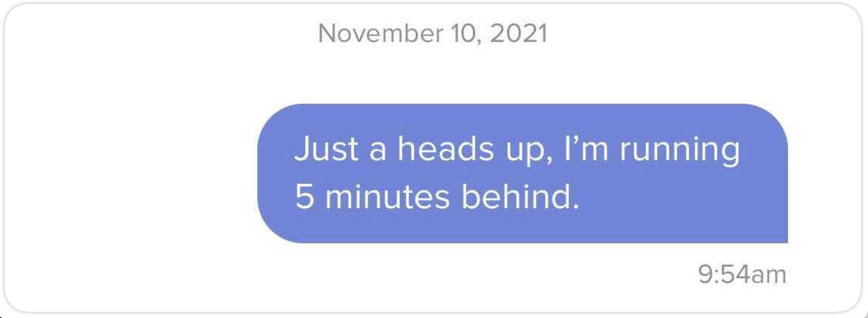The width and height of the screenshot is (868, 318).
Task: Click the word "minutes" in the message
Action: [387, 197]
